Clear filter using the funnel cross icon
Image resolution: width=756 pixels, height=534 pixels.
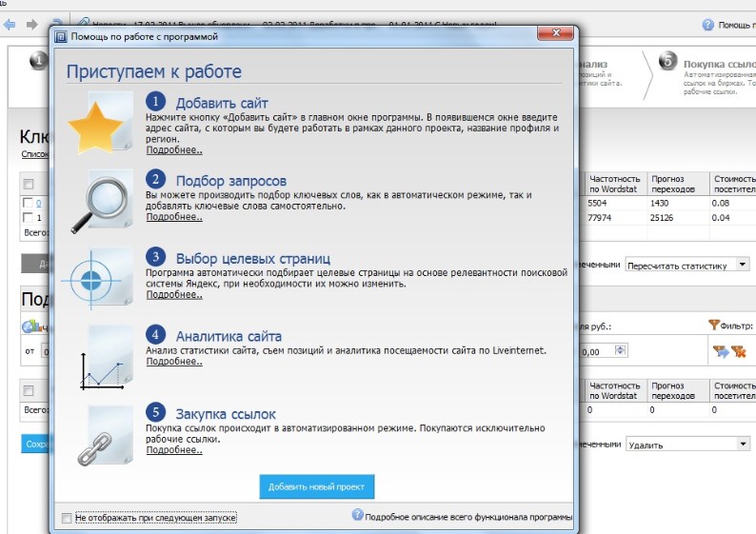pos(739,351)
